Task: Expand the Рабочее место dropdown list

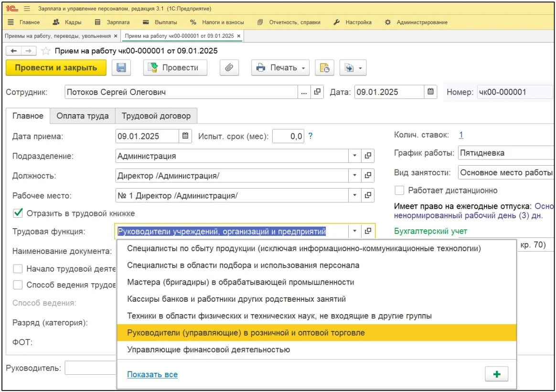Action: tap(354, 195)
